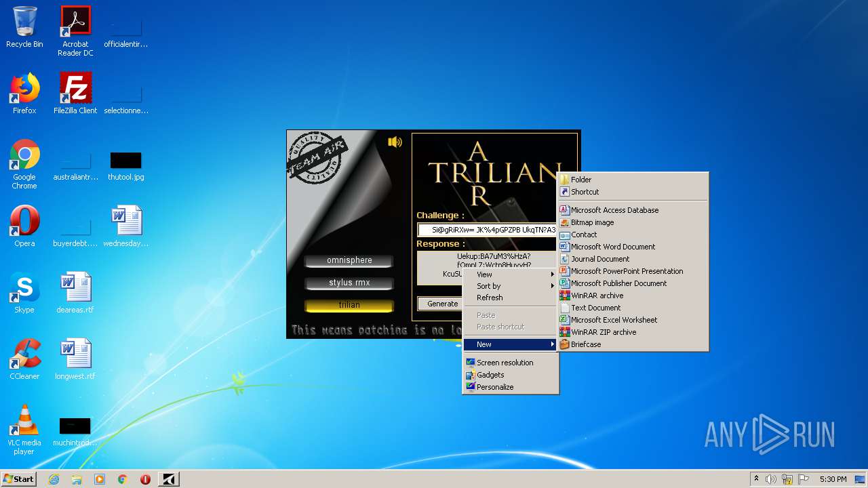Create new WinRAR archive

(633, 296)
